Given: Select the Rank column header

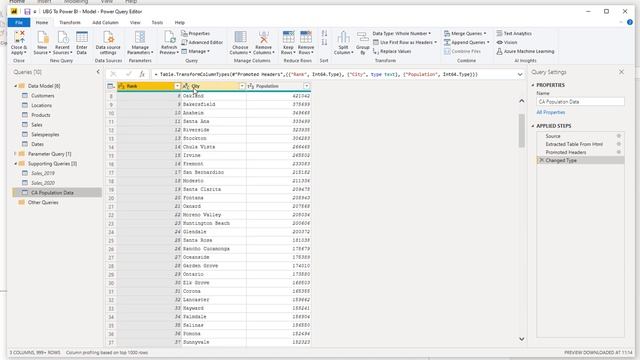Looking at the screenshot, I should tap(146, 86).
